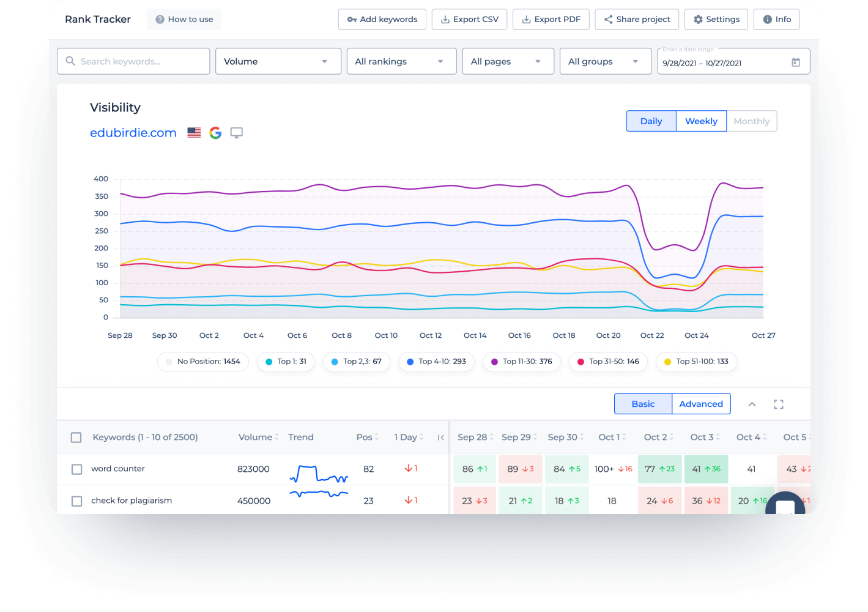Sort by the 1 Day column header
868x612 pixels.
click(x=409, y=437)
